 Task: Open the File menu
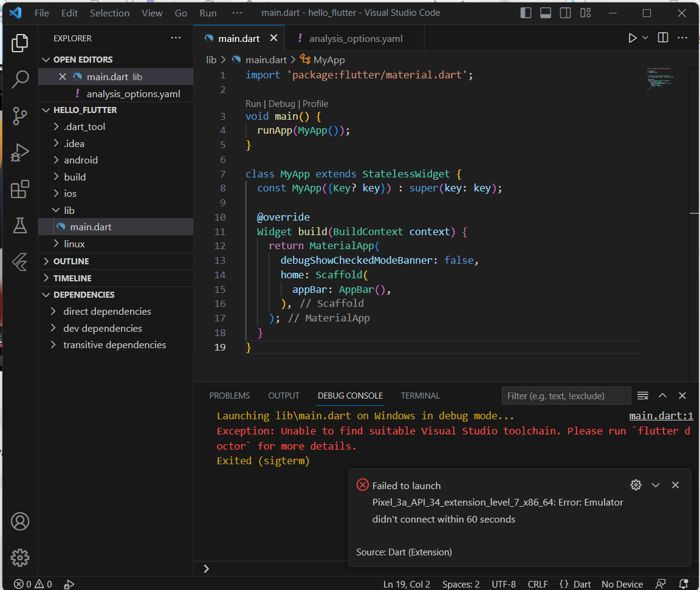tap(41, 13)
